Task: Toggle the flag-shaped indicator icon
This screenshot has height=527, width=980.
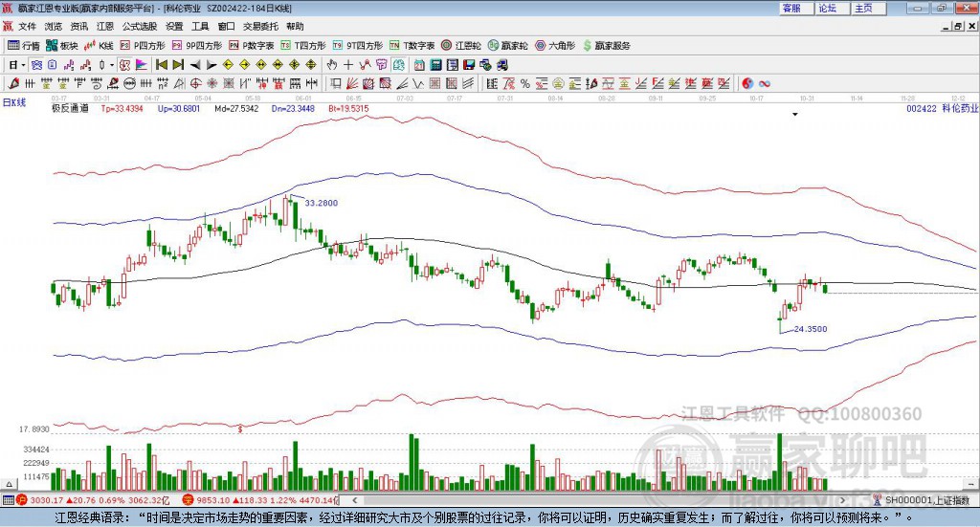Action: click(142, 64)
